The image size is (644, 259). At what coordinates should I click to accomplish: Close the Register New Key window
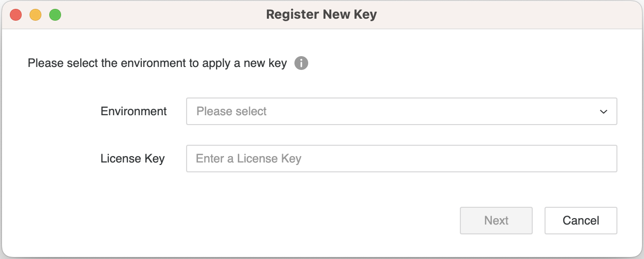[16, 15]
